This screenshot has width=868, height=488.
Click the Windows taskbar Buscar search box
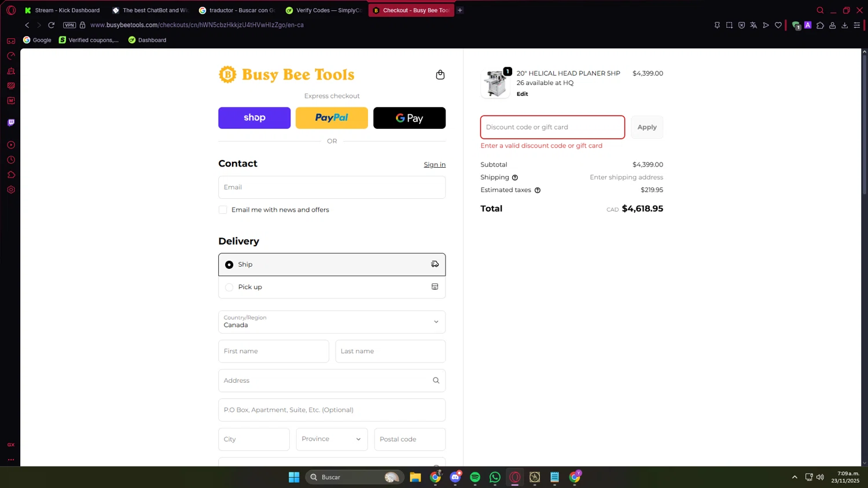point(353,477)
